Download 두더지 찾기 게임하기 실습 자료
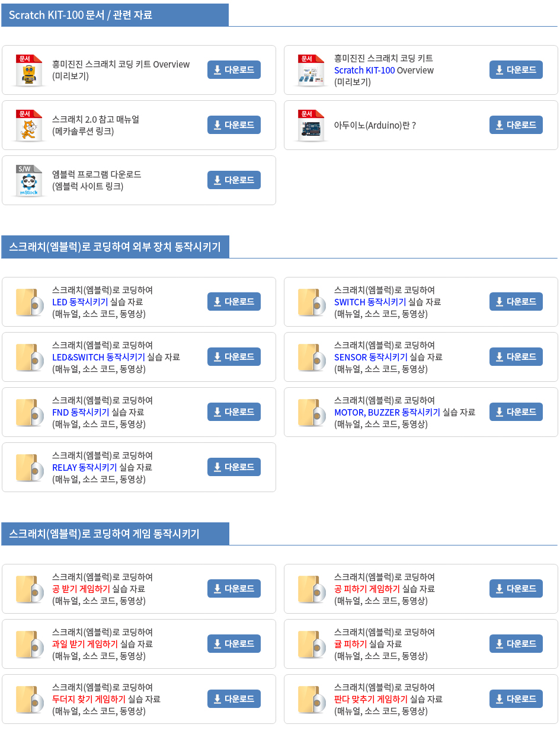 coord(234,699)
